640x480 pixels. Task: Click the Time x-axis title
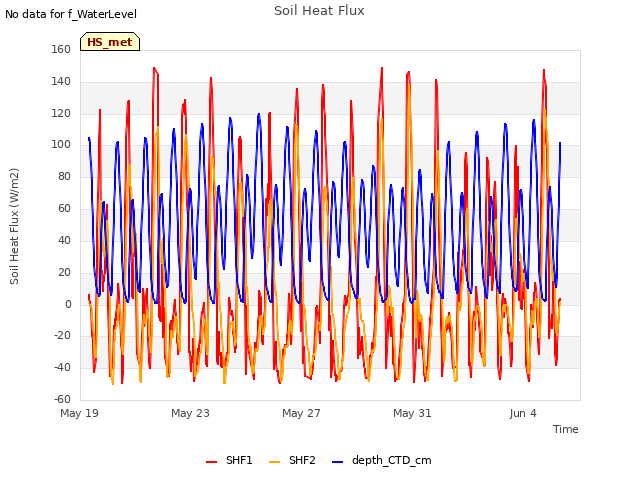click(566, 429)
